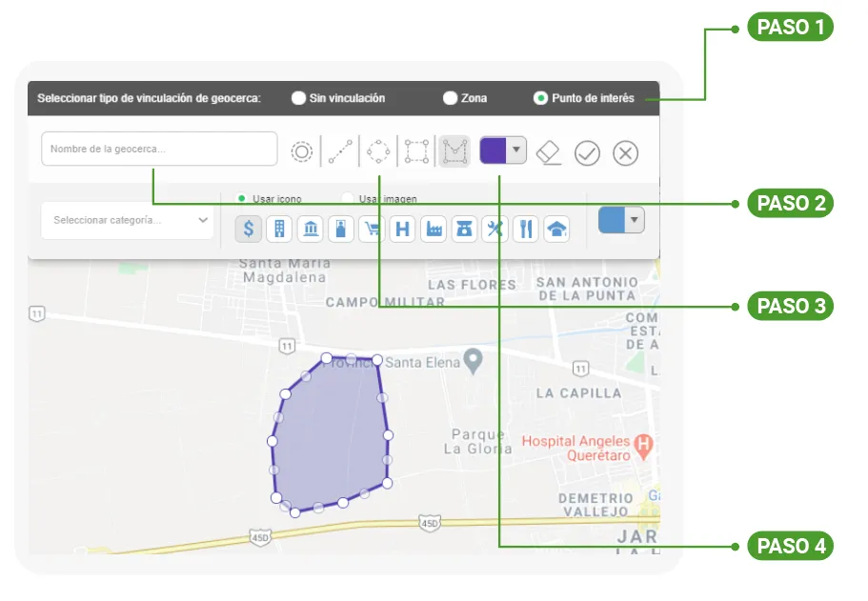Choose the weighing scale point icon
Screen dimensions: 868x601
(464, 229)
